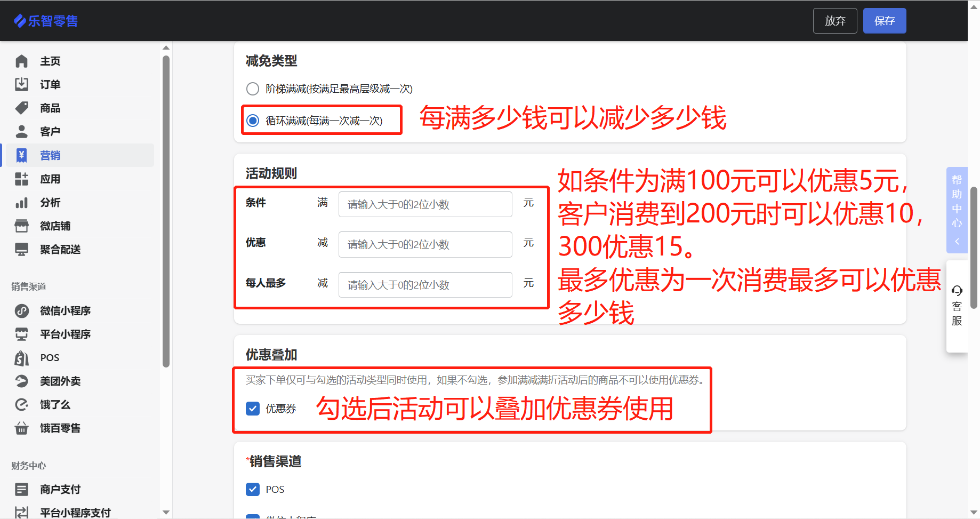980x519 pixels.
Task: Open 应用 sidebar link
Action: pyautogui.click(x=50, y=179)
